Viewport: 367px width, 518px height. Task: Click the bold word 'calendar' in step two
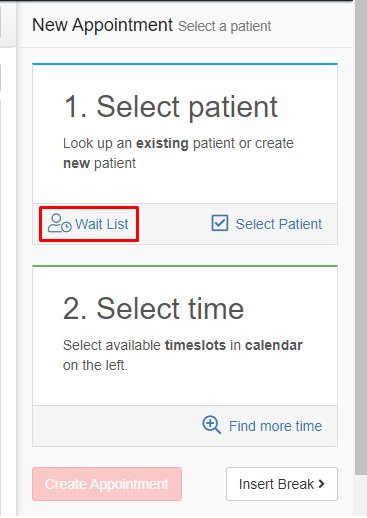(x=274, y=345)
